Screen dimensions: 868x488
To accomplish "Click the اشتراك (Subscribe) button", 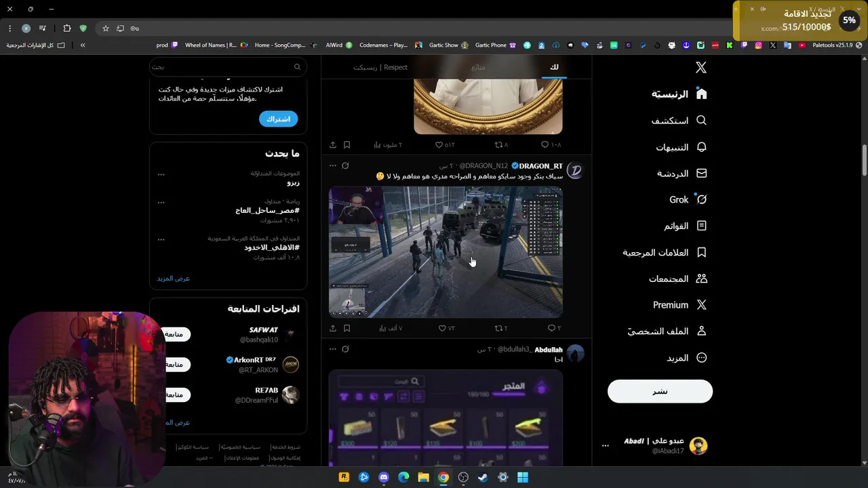I will (278, 119).
